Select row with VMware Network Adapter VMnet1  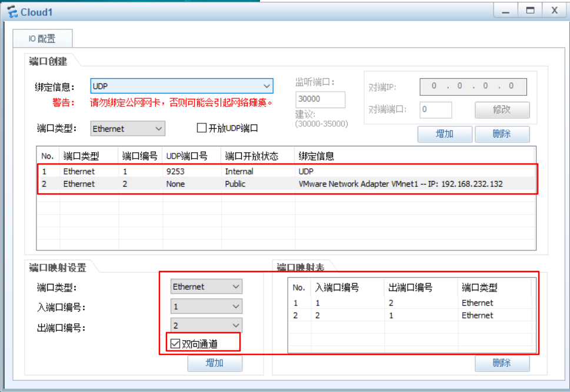[286, 184]
